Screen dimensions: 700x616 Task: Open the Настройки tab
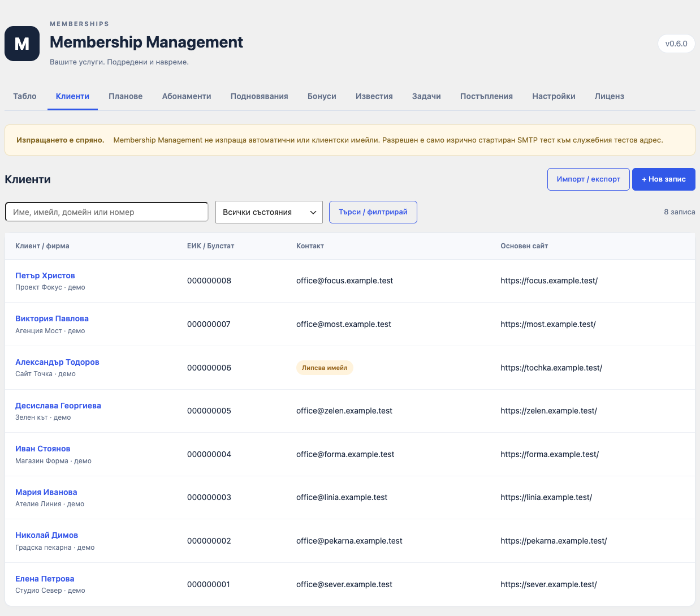coord(554,96)
